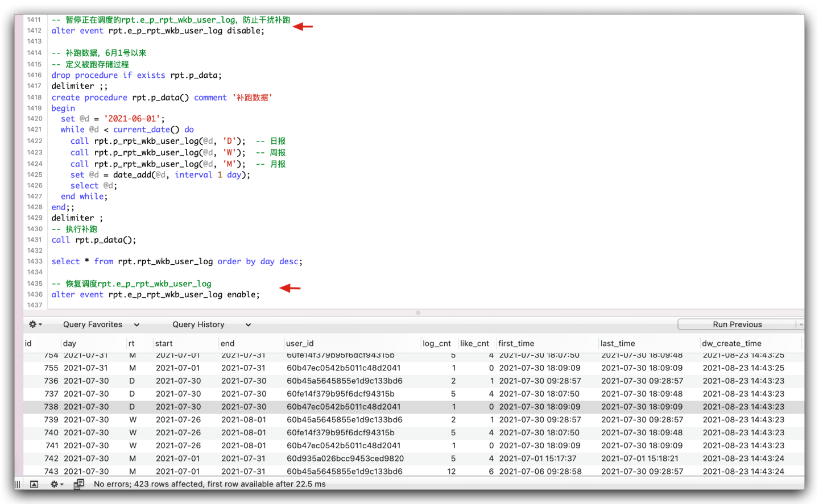Click user_id cell 60d935a026bcc9453ced9820

click(345, 459)
